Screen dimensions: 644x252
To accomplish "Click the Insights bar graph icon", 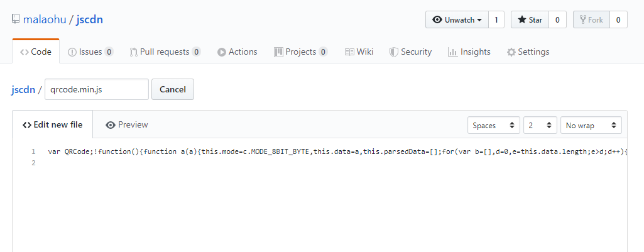I will click(x=452, y=52).
